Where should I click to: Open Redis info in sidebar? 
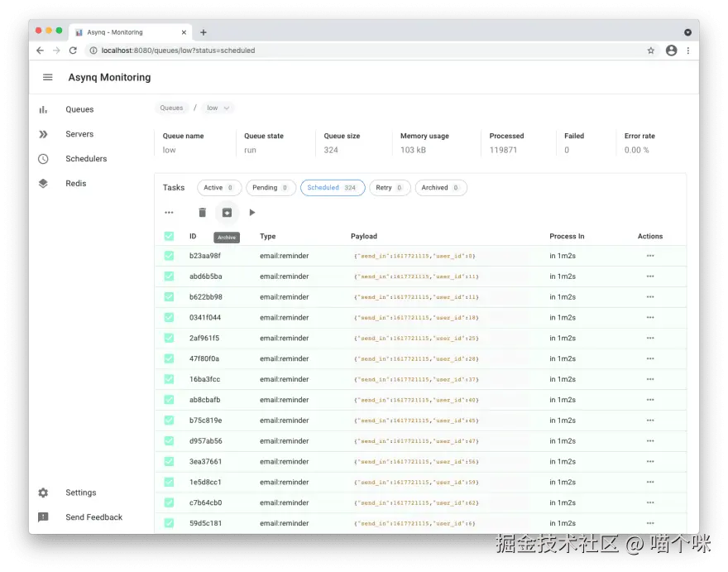point(75,183)
